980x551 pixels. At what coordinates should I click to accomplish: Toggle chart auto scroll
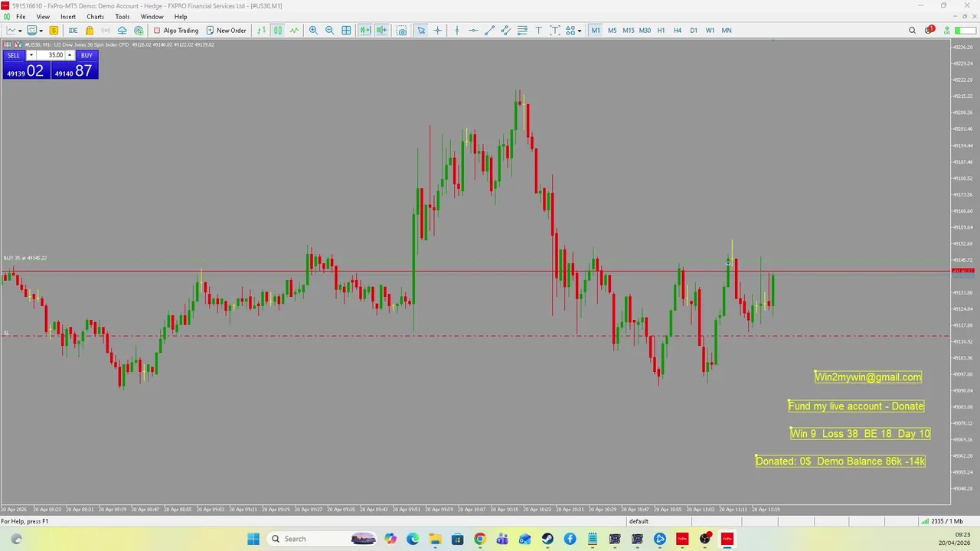[x=365, y=31]
